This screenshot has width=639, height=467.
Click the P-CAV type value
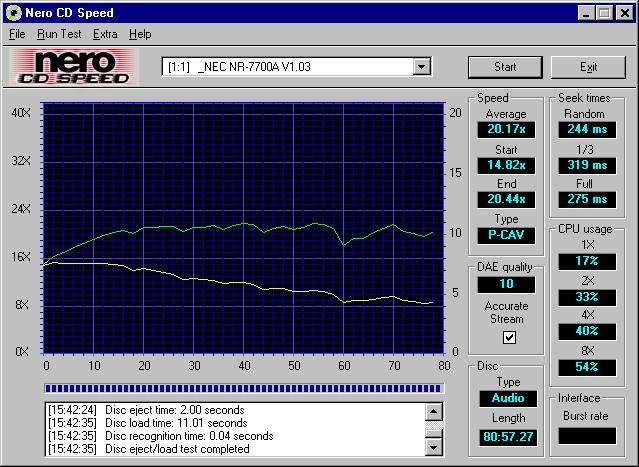pos(506,235)
